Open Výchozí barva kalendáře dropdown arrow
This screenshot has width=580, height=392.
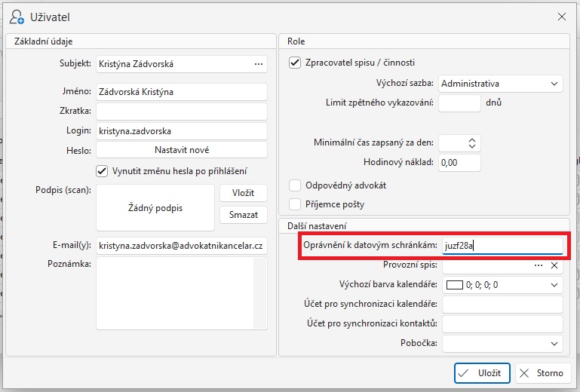pyautogui.click(x=554, y=285)
